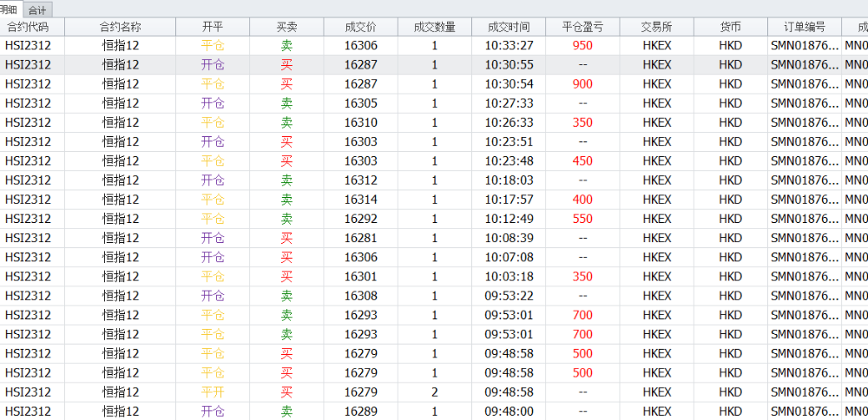The image size is (868, 420).
Task: Click 卖 cell in 10:33:27 row
Action: (286, 45)
